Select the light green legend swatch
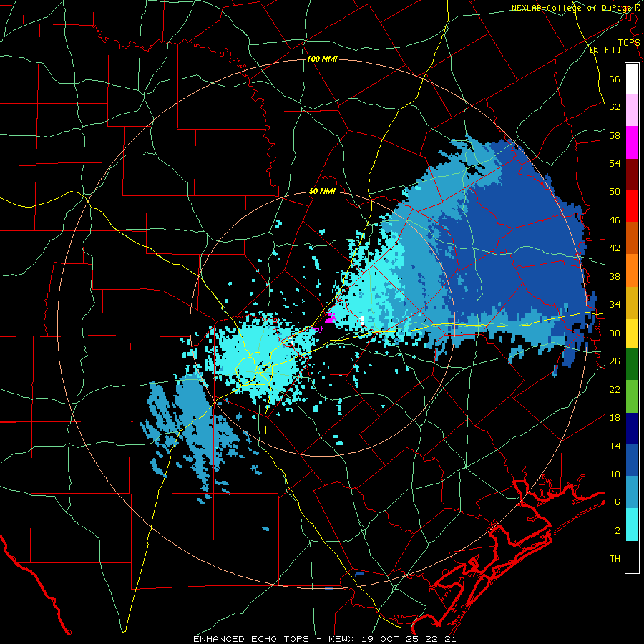The height and width of the screenshot is (644, 644). tap(632, 396)
